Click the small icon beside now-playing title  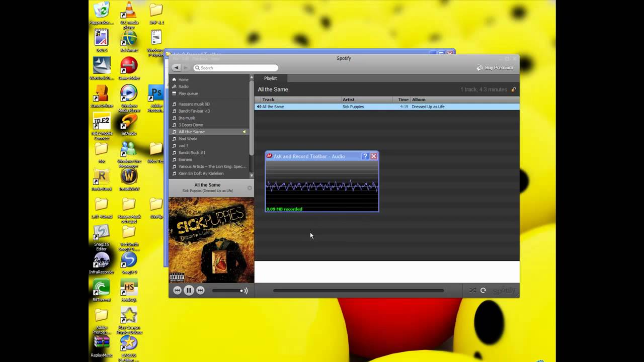click(x=250, y=188)
